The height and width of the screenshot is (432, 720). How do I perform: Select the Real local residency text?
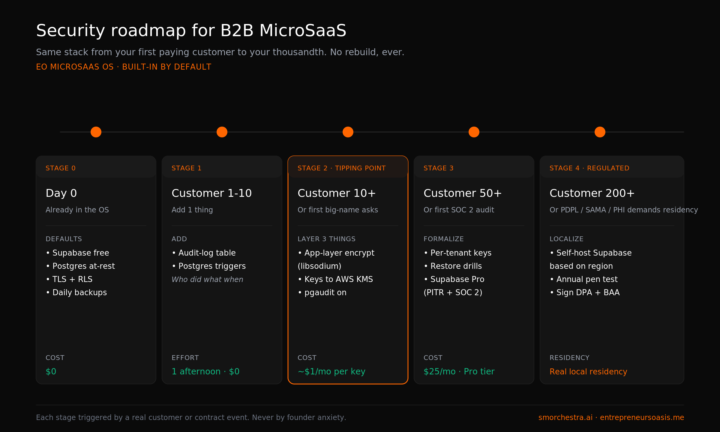[x=588, y=371]
